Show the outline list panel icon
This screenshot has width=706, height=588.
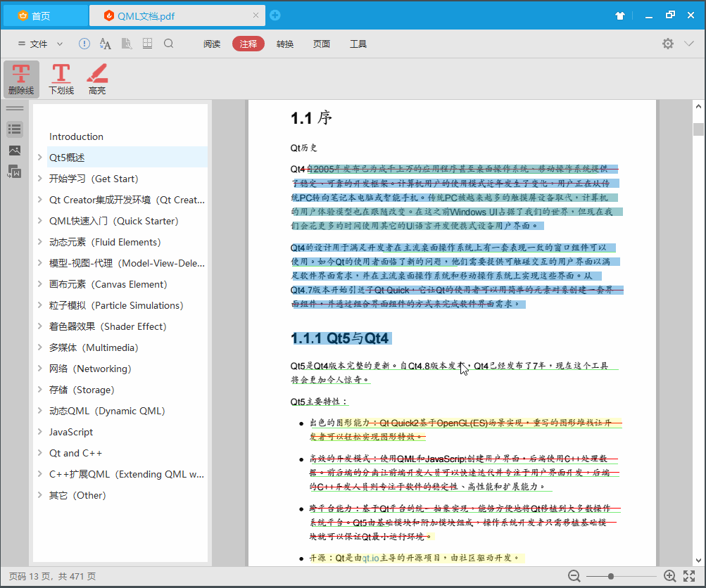click(x=14, y=129)
